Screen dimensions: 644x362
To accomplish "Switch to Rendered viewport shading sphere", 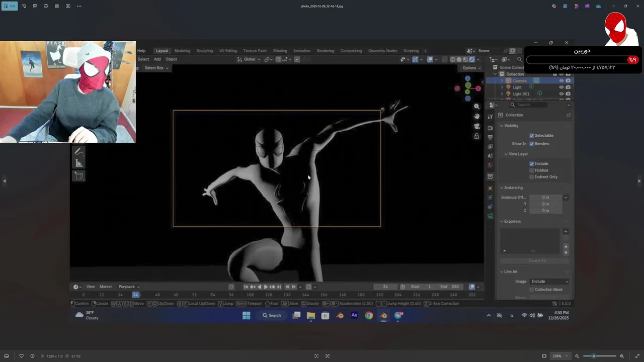I will coord(471,59).
